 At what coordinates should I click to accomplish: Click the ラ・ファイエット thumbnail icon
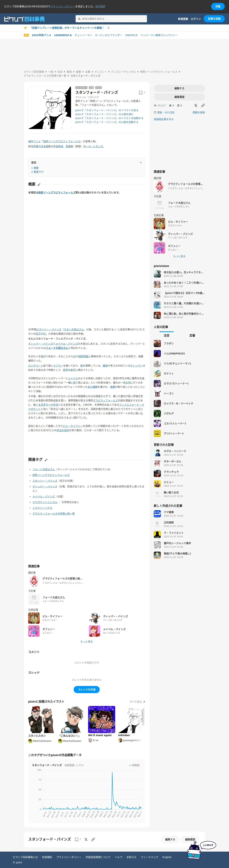[157, 534]
